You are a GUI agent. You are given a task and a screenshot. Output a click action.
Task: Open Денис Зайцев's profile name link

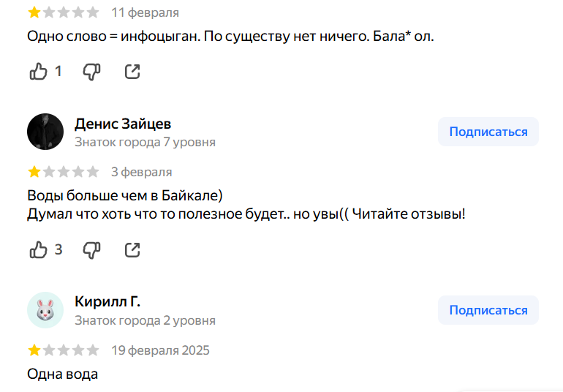[123, 123]
